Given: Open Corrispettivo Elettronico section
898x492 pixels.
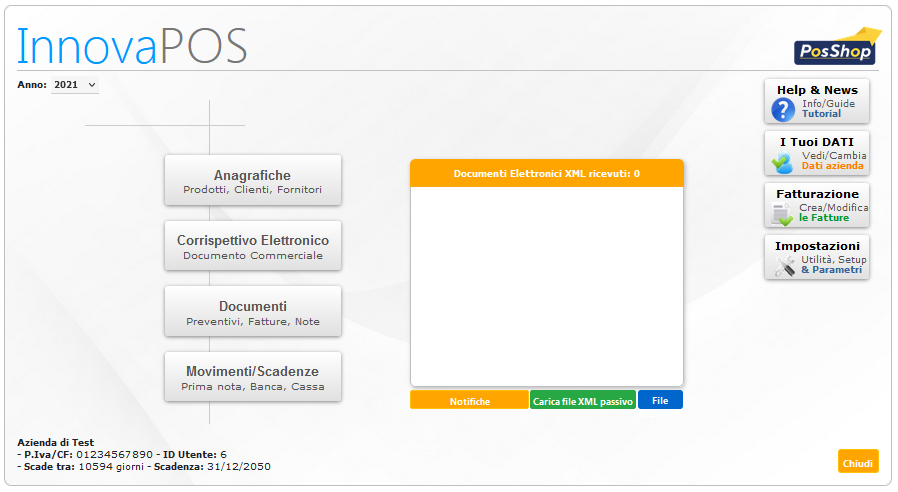Looking at the screenshot, I should (x=253, y=246).
